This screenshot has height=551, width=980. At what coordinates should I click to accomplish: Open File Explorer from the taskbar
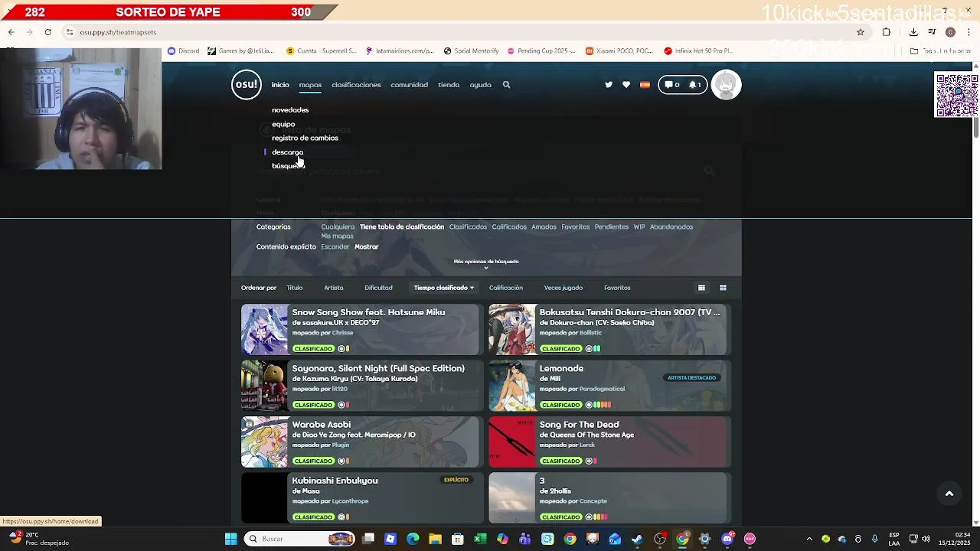pyautogui.click(x=435, y=539)
